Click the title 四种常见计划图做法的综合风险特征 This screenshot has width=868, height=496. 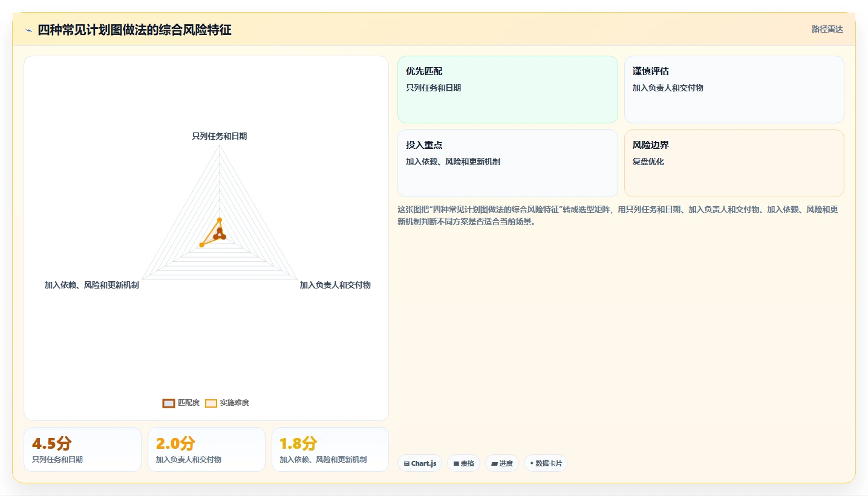tap(134, 30)
